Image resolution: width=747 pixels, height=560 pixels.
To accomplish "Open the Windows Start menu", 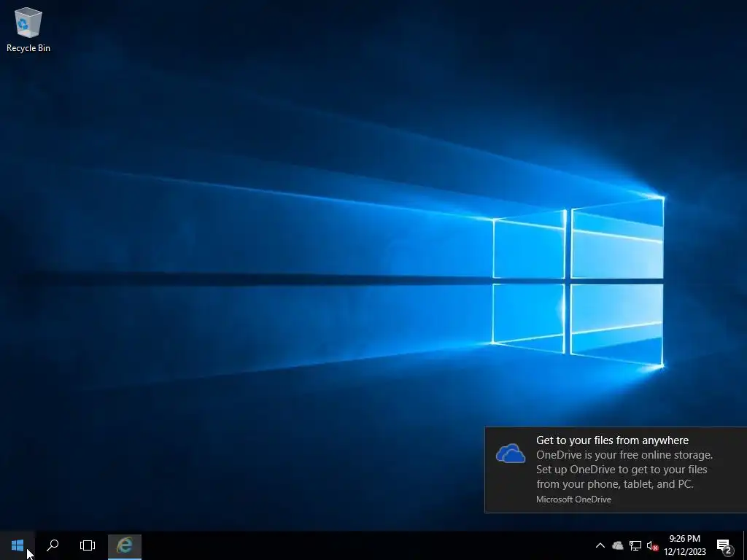I will (x=18, y=545).
